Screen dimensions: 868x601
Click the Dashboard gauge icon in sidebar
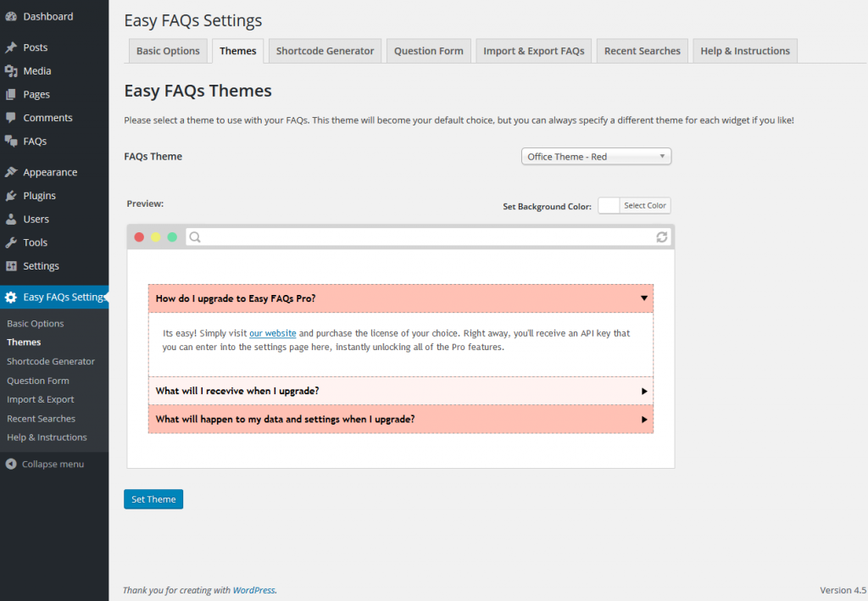coord(11,16)
